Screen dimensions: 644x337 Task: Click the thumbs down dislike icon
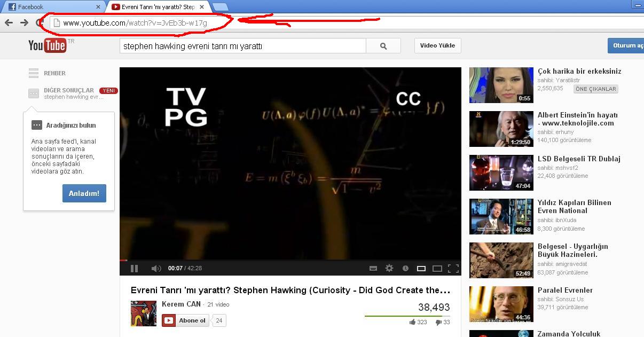(438, 322)
